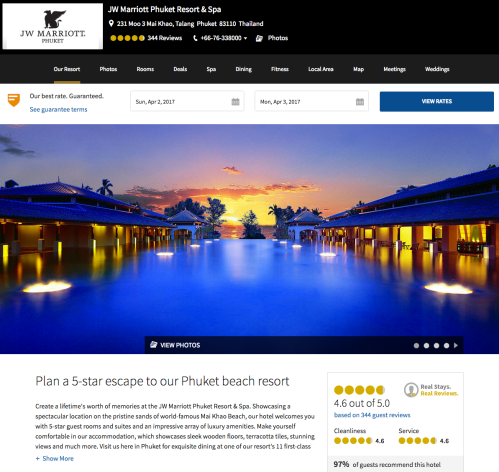Click the View Rates button
Image resolution: width=499 pixels, height=472 pixels.
tap(437, 101)
